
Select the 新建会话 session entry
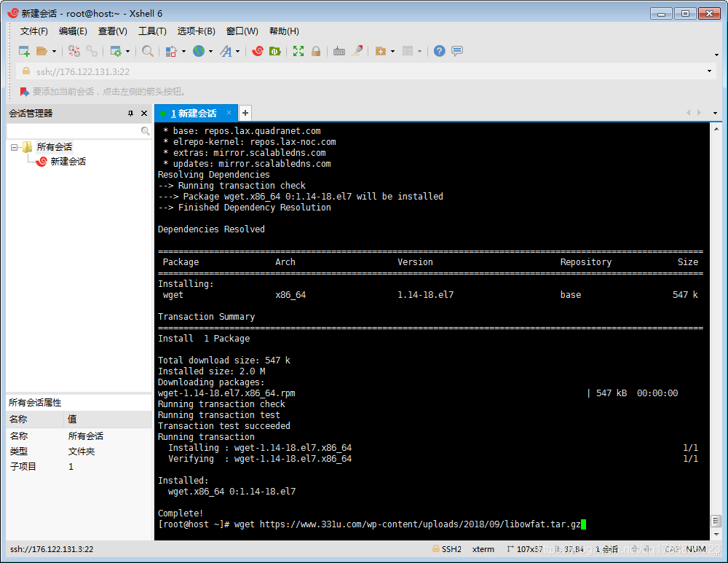(x=68, y=162)
